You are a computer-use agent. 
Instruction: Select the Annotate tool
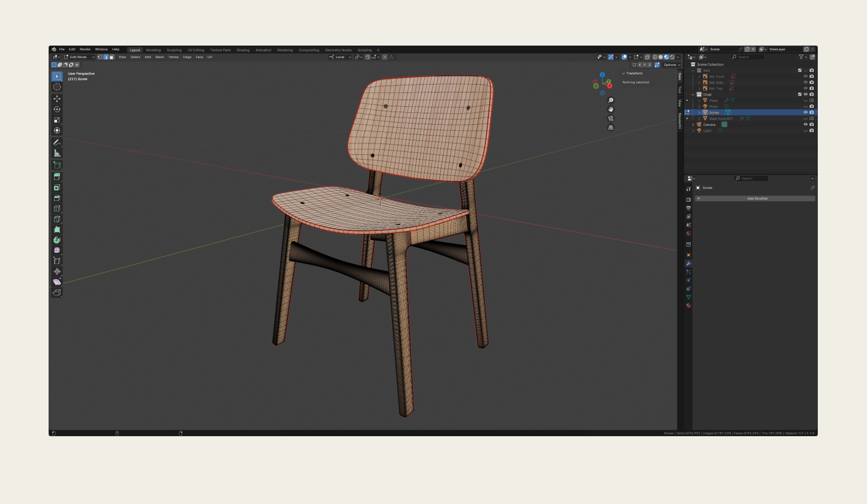pos(57,143)
